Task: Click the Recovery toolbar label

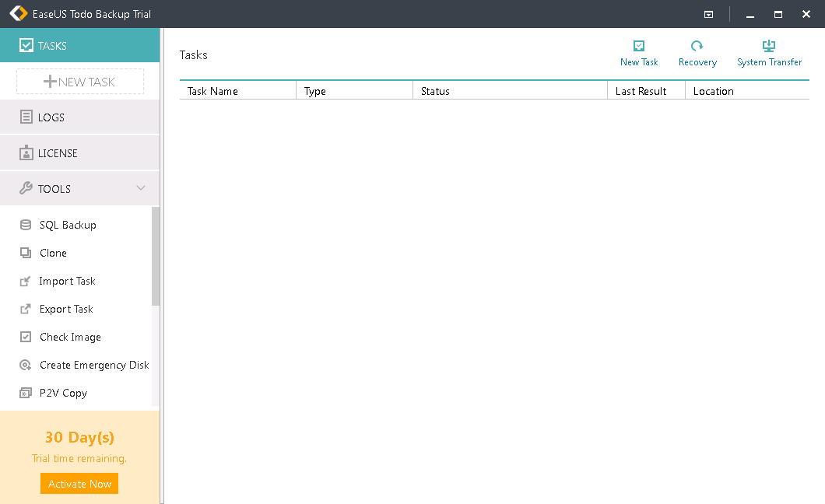Action: [x=697, y=62]
